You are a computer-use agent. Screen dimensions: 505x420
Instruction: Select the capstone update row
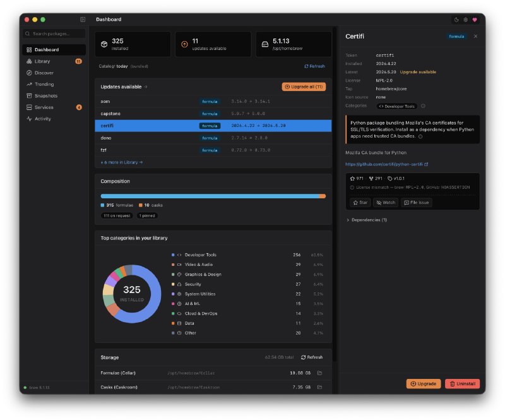(x=213, y=114)
